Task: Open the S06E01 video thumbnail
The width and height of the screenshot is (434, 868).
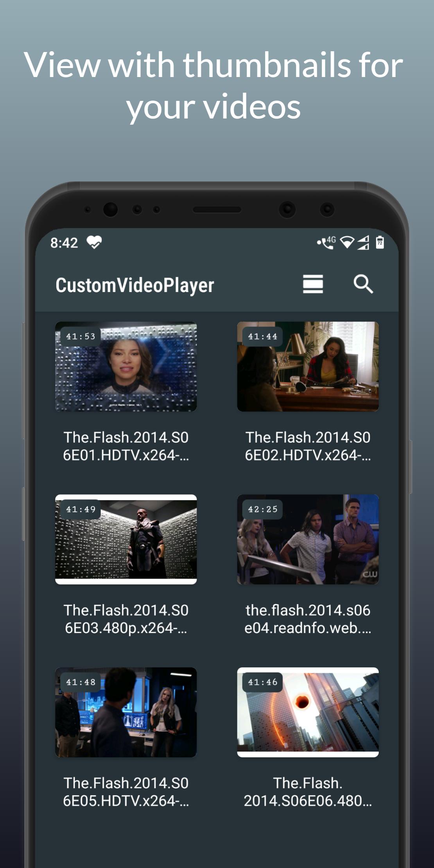Action: (126, 366)
